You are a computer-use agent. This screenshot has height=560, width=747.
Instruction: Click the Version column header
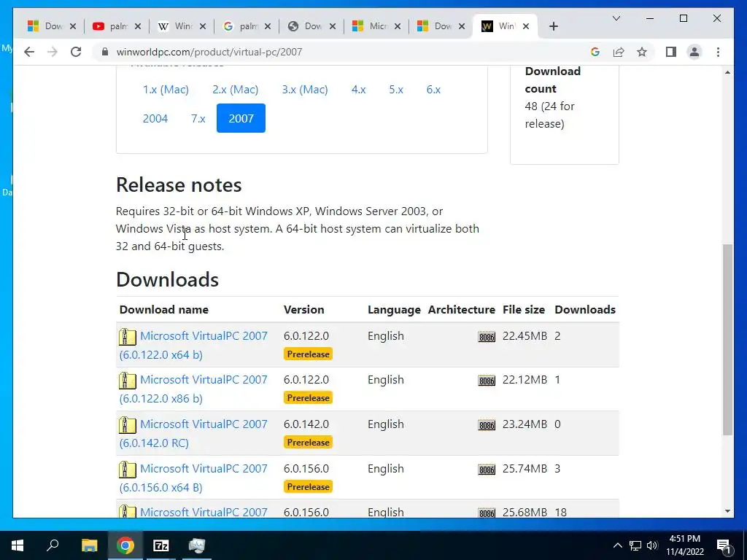tap(304, 309)
